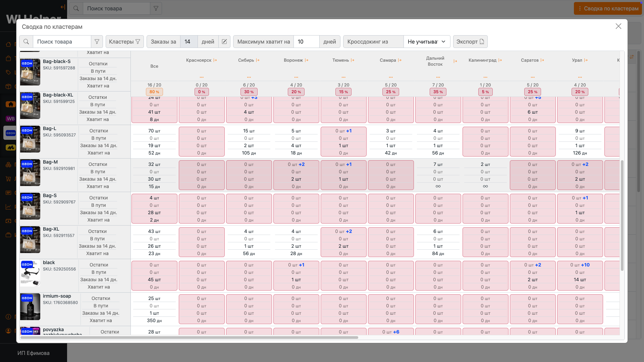The image size is (644, 362).
Task: Click the arrow icon next to Красноярск column
Action: (215, 60)
